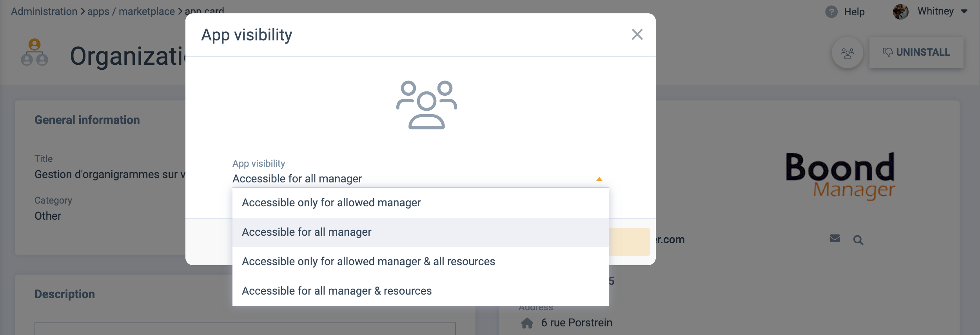This screenshot has height=335, width=980.
Task: Click Whitney's profile avatar
Action: pos(900,11)
